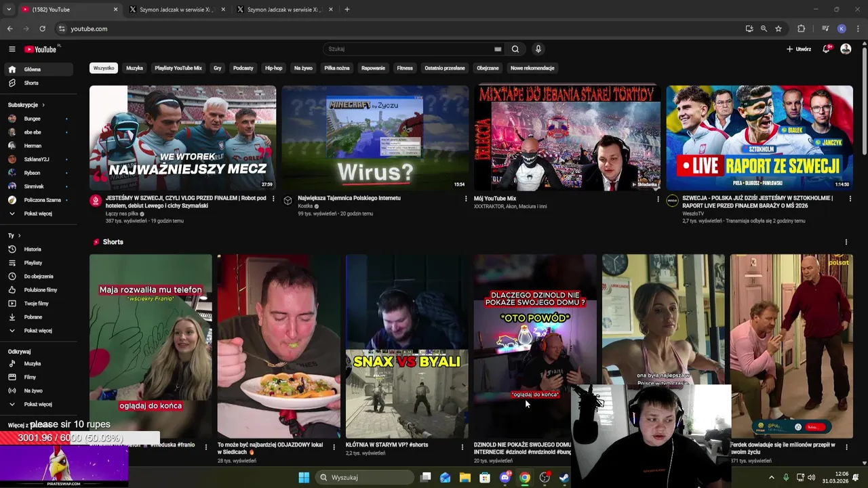Open the Subskrypcje section chevron
868x488 pixels.
43,105
